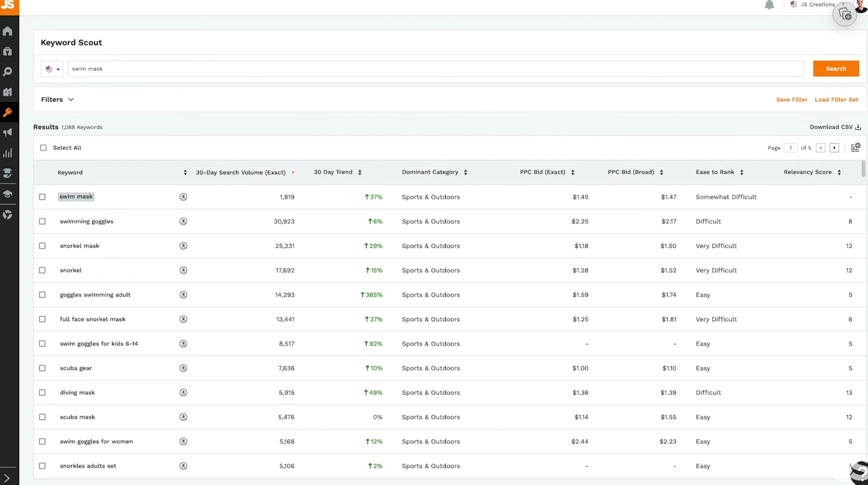
Task: Click the Keyword Scout navigation icon
Action: 8,112
